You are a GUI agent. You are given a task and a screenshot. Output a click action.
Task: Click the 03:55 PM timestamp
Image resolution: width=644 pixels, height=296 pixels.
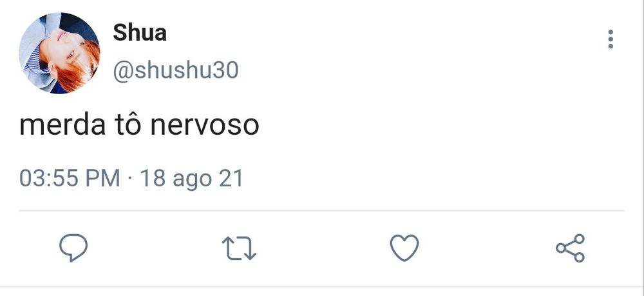pos(70,179)
